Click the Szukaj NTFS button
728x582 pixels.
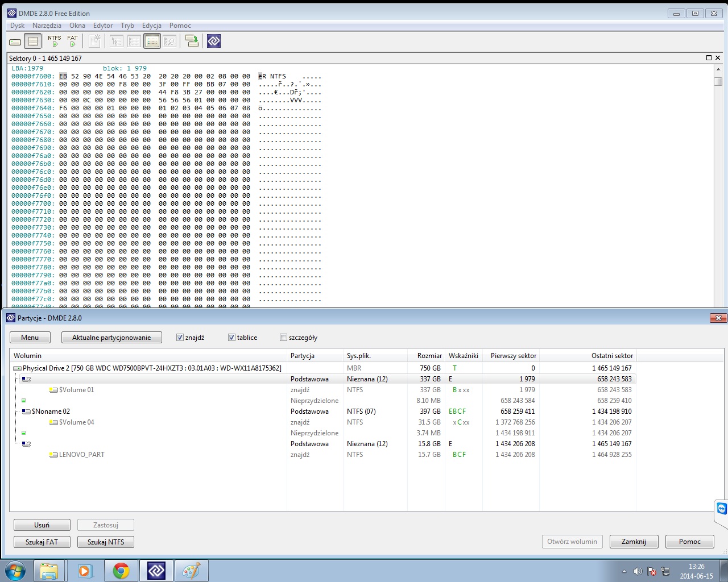point(106,542)
